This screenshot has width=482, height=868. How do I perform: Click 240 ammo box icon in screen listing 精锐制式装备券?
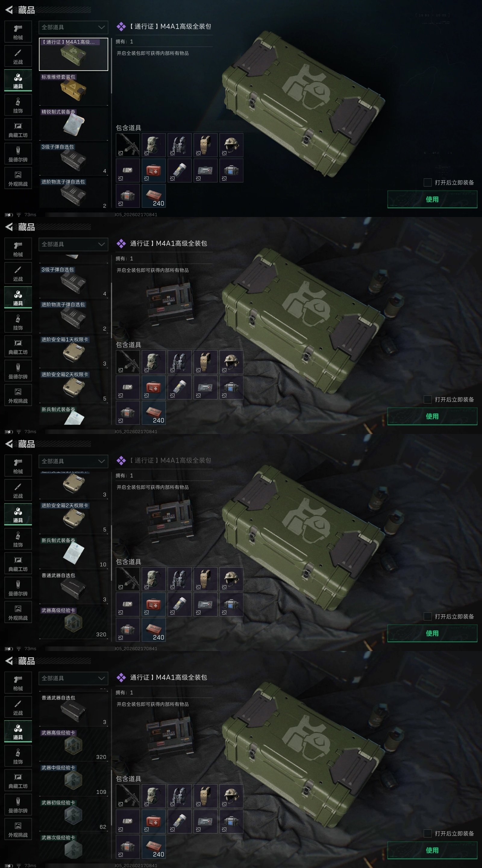tap(154, 195)
